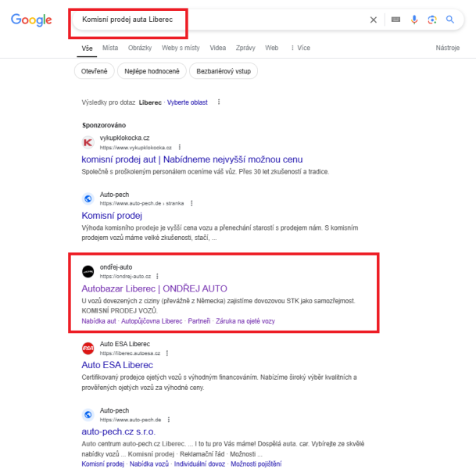Expand the Více search categories menu

point(300,48)
